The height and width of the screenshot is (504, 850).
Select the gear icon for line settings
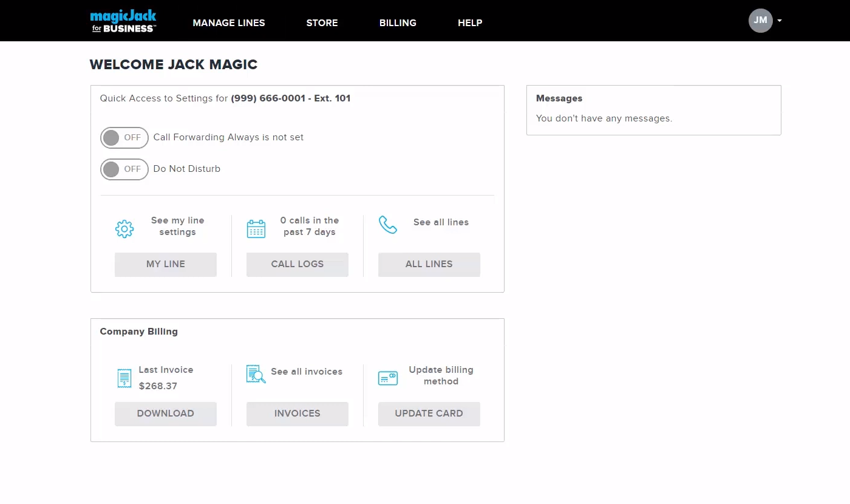point(124,228)
